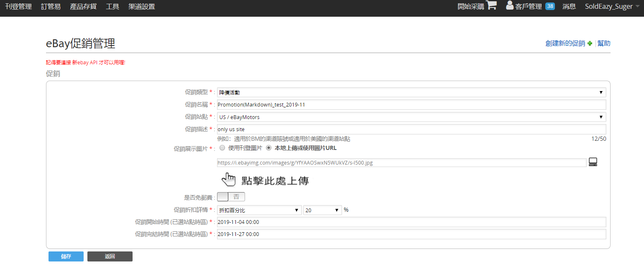This screenshot has height=274, width=644.
Task: Open the shopping cart icon beside 開始采購
Action: pos(492,5)
